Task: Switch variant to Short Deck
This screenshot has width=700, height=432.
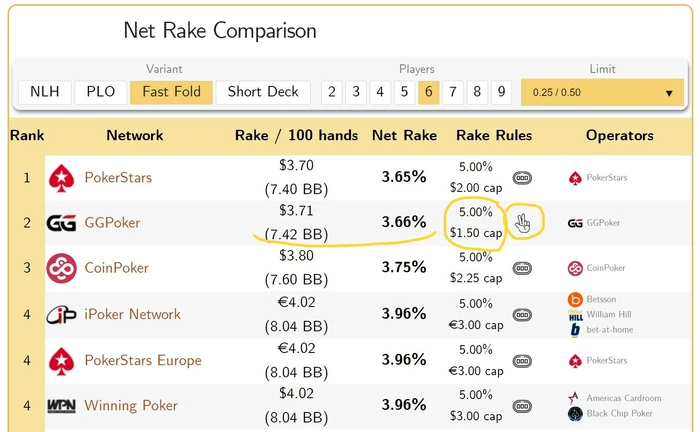Action: point(263,92)
